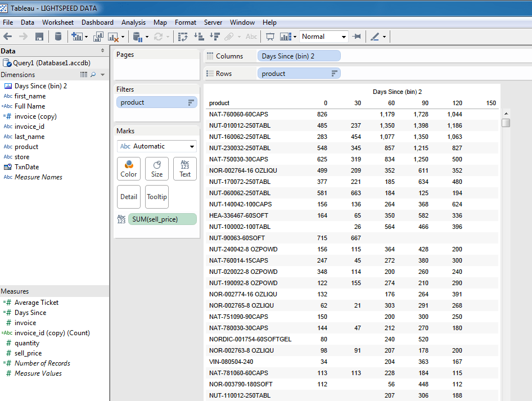Toggle view data grid icon in Dimensions
532x401 pixels.
(84, 75)
